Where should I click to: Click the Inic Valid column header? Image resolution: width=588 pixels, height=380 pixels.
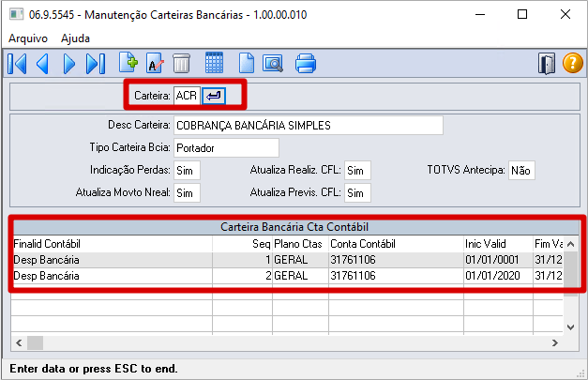(498, 244)
